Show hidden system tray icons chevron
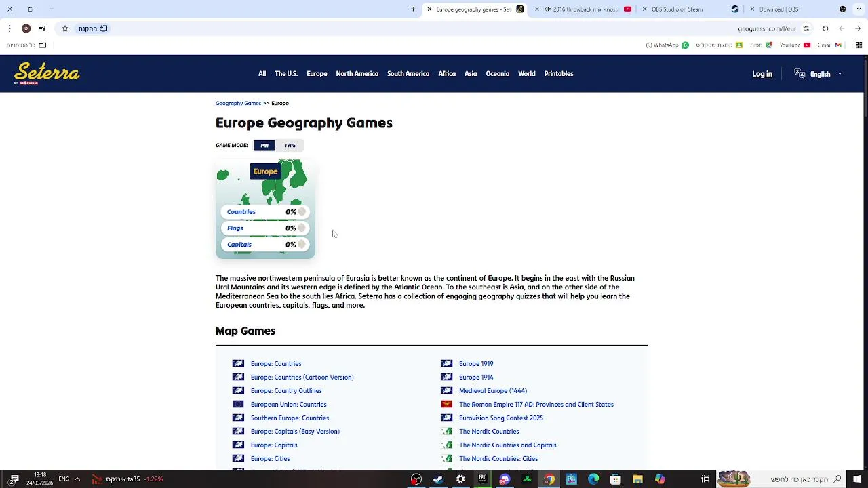Viewport: 868px width, 488px height. pos(77,479)
